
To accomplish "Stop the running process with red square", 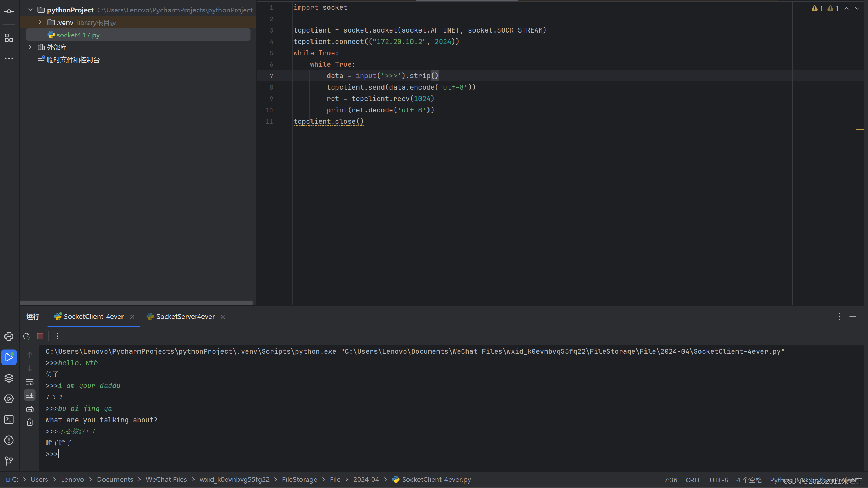I will tap(40, 336).
